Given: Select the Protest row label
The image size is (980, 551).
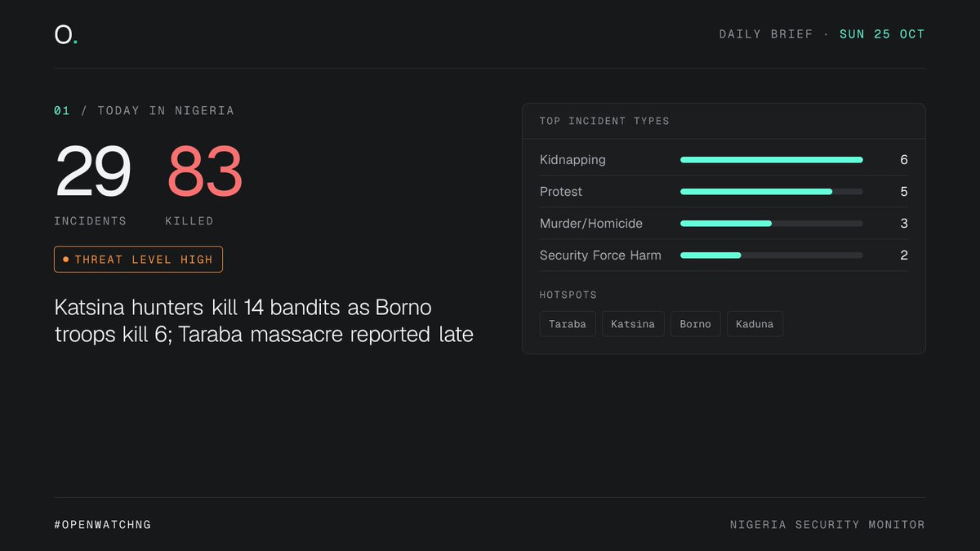Looking at the screenshot, I should [561, 192].
